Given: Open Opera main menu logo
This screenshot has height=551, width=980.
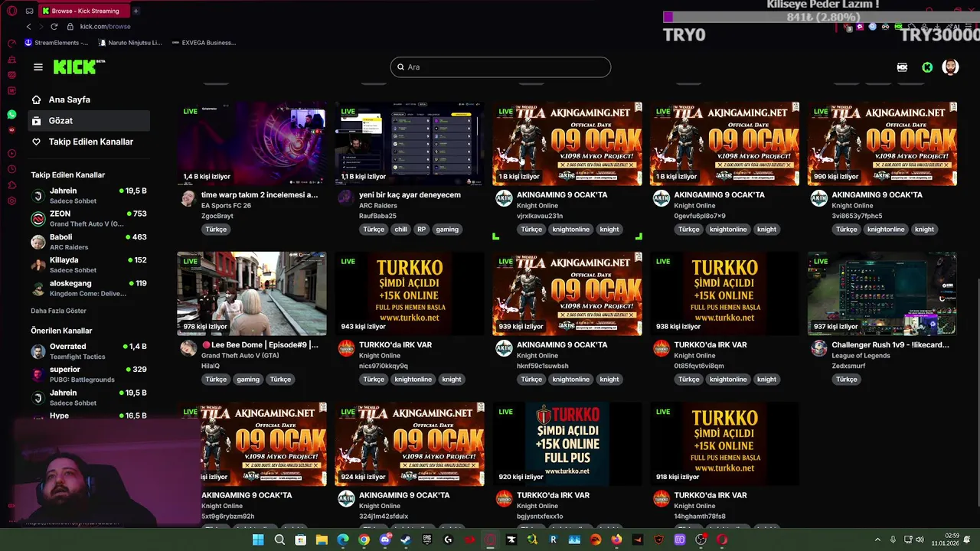Looking at the screenshot, I should tap(11, 11).
